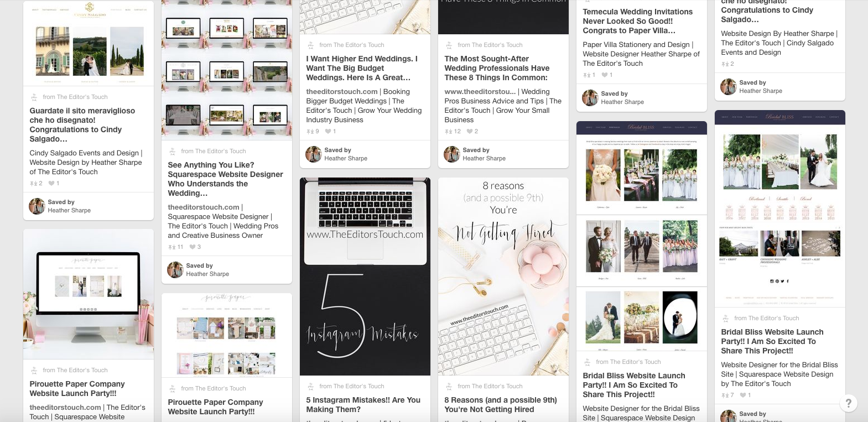868x422 pixels.
Task: Click Heather Sharpe avatar on Temecula Wedding Invitations pin
Action: [590, 98]
